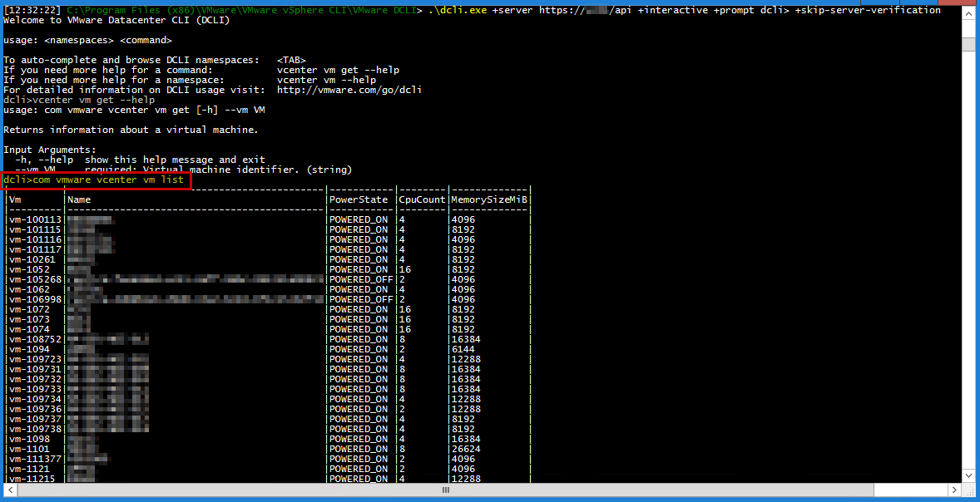
Task: Select the vm-1098 identifier
Action: (x=29, y=440)
